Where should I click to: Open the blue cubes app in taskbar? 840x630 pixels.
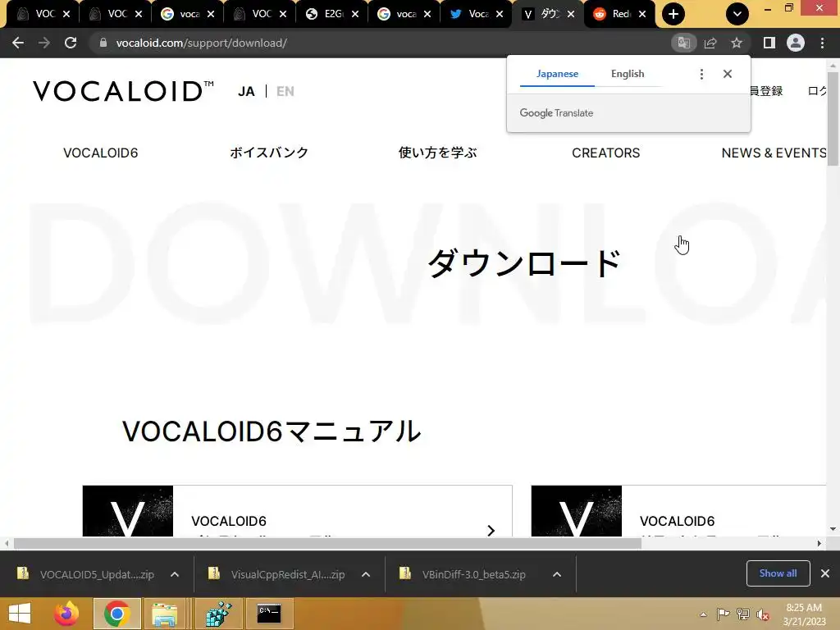point(218,614)
